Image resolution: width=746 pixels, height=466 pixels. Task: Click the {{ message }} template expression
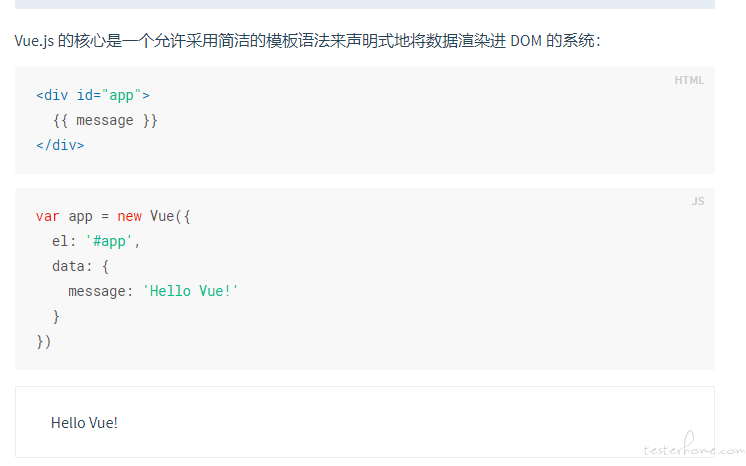pos(105,120)
